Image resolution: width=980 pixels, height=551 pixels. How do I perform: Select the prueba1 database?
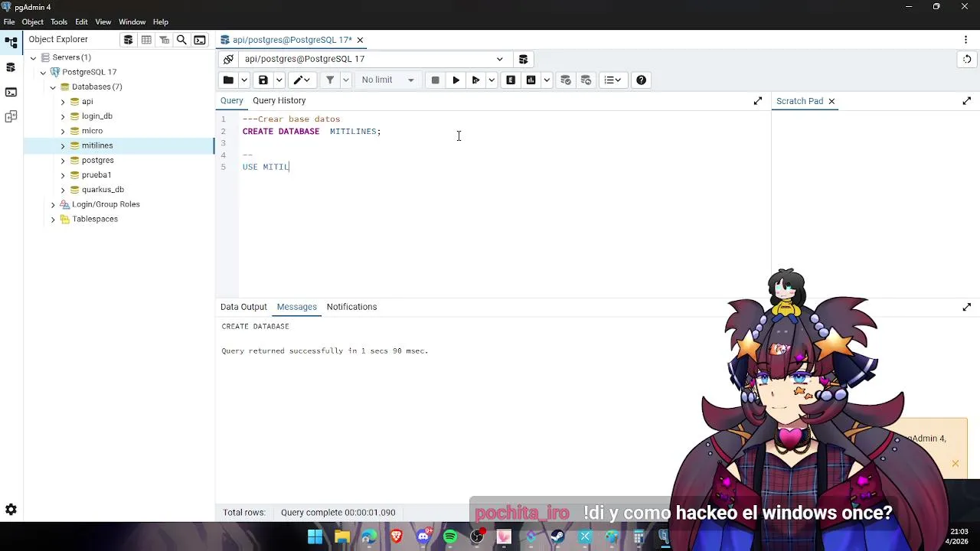pos(96,175)
